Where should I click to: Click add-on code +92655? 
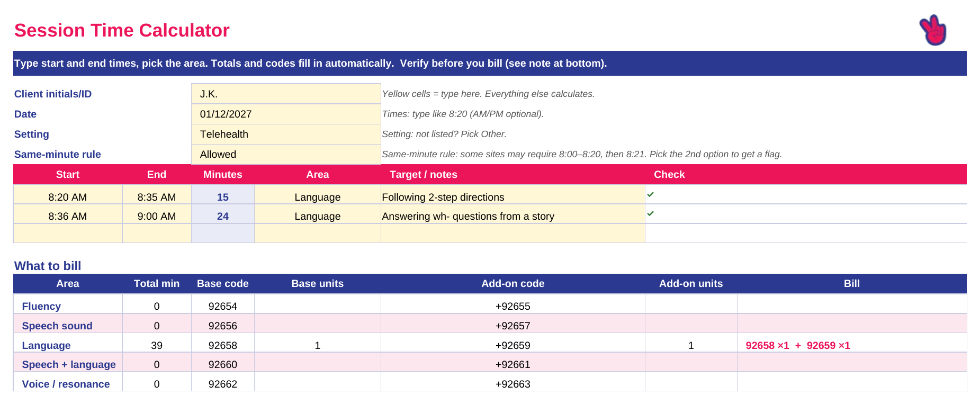(513, 306)
